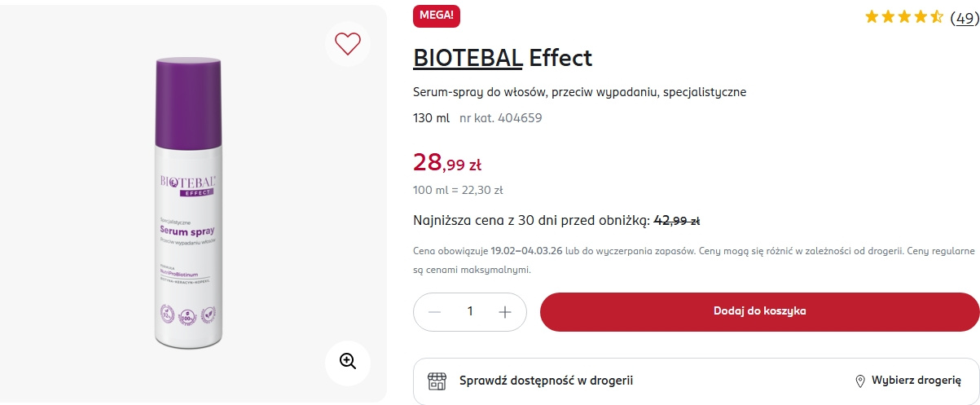Focus the quantity input field

[470, 312]
